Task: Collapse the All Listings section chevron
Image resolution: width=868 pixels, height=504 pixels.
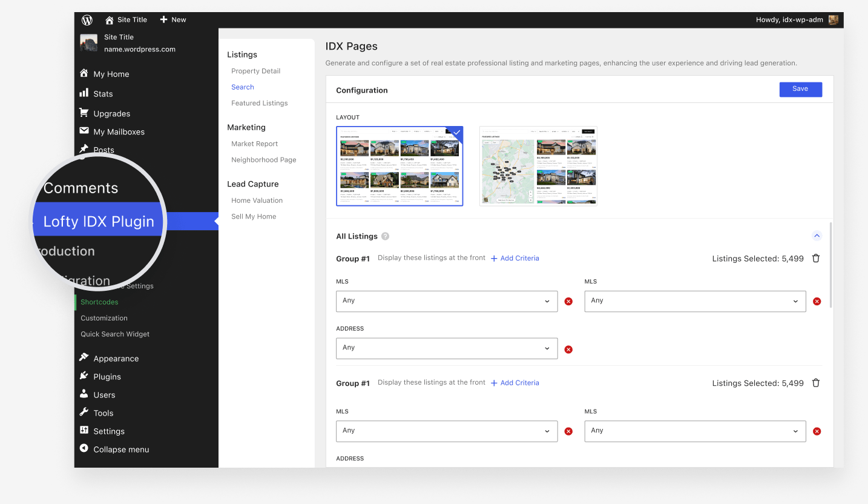Action: 817,236
